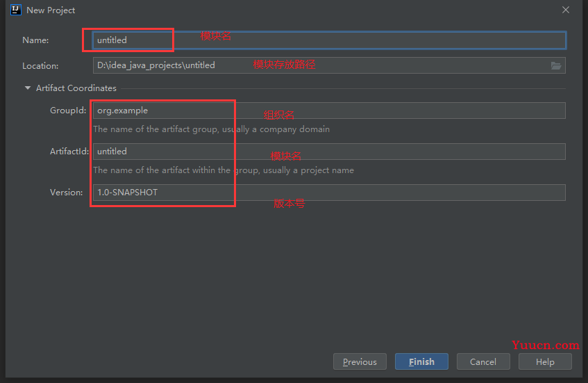Go back with the Previous button
The width and height of the screenshot is (588, 383).
coord(360,361)
